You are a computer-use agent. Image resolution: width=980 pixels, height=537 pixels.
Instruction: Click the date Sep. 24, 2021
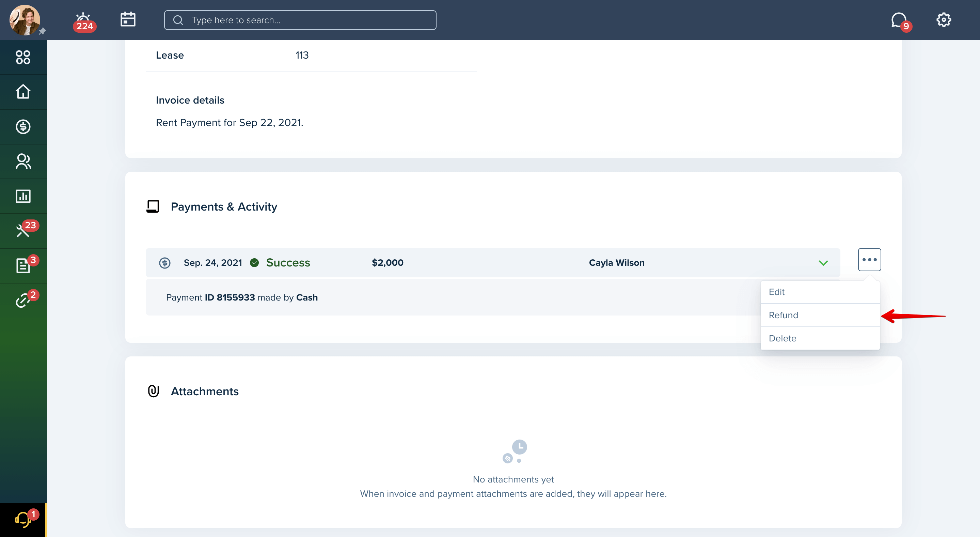213,263
